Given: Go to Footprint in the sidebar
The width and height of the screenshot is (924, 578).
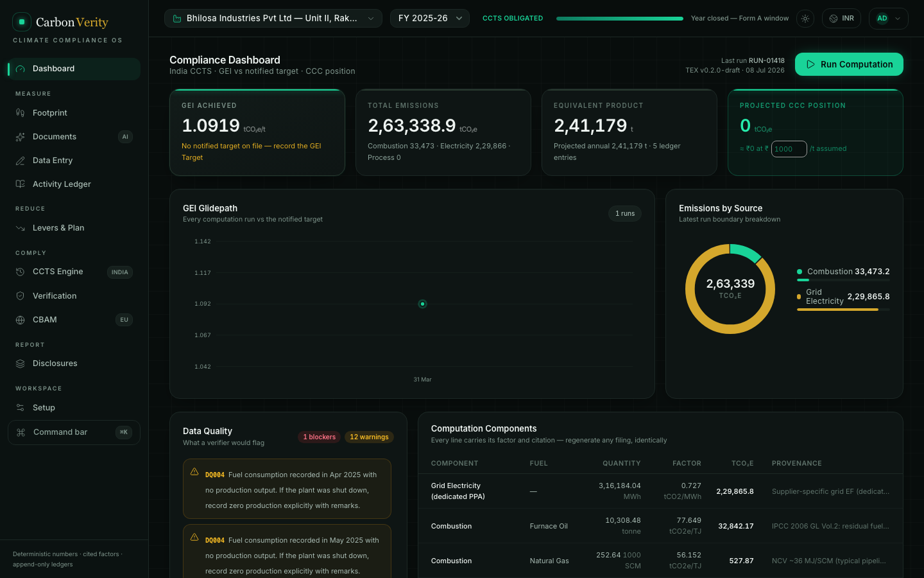Looking at the screenshot, I should (74, 113).
